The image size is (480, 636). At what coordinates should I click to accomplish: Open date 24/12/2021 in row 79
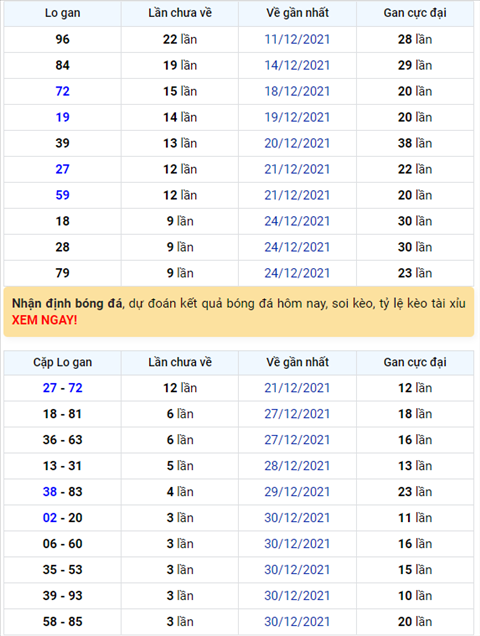(297, 273)
